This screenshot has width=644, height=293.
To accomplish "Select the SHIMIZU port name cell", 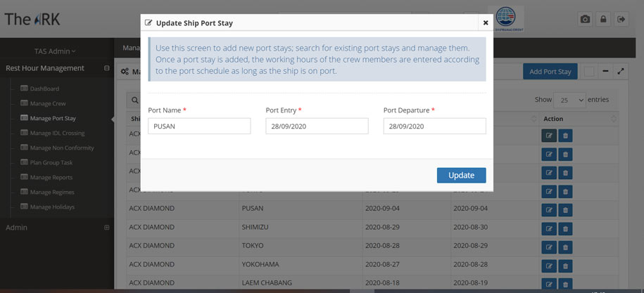I will 255,227.
